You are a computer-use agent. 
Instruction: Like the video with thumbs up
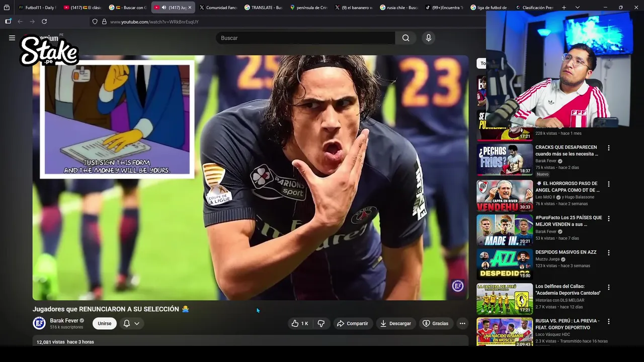pyautogui.click(x=300, y=323)
